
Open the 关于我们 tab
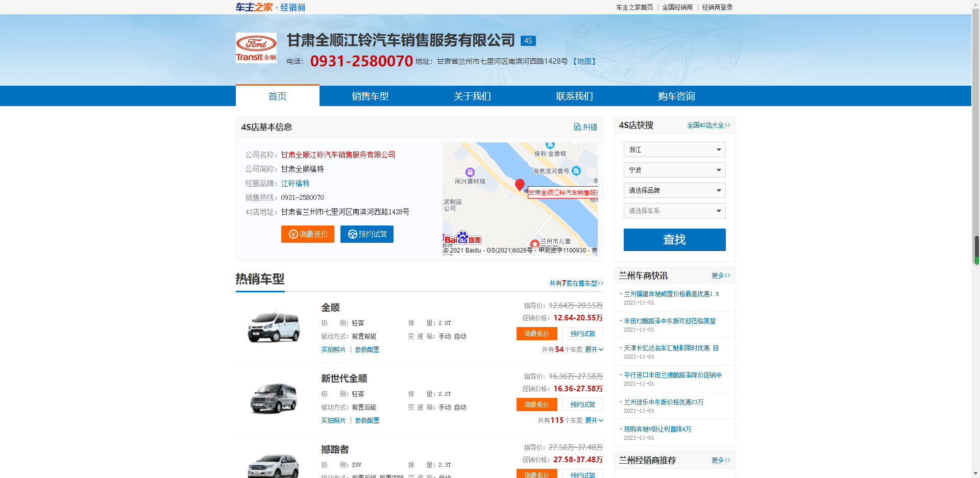pyautogui.click(x=472, y=96)
